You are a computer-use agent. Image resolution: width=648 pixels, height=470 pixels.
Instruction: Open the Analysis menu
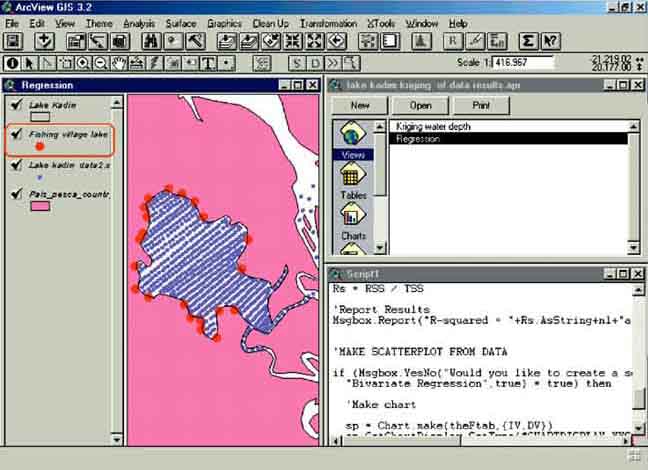click(139, 22)
